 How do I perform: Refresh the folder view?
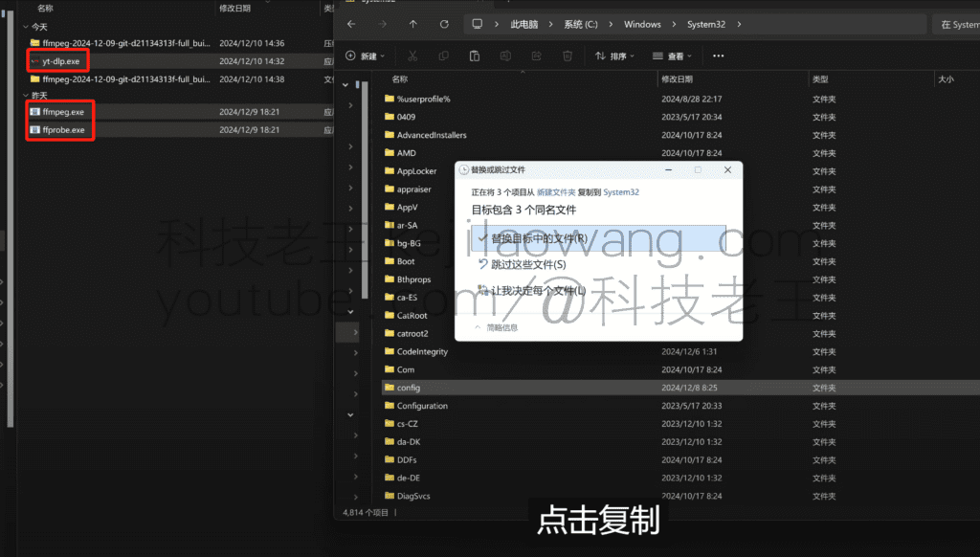click(x=445, y=24)
